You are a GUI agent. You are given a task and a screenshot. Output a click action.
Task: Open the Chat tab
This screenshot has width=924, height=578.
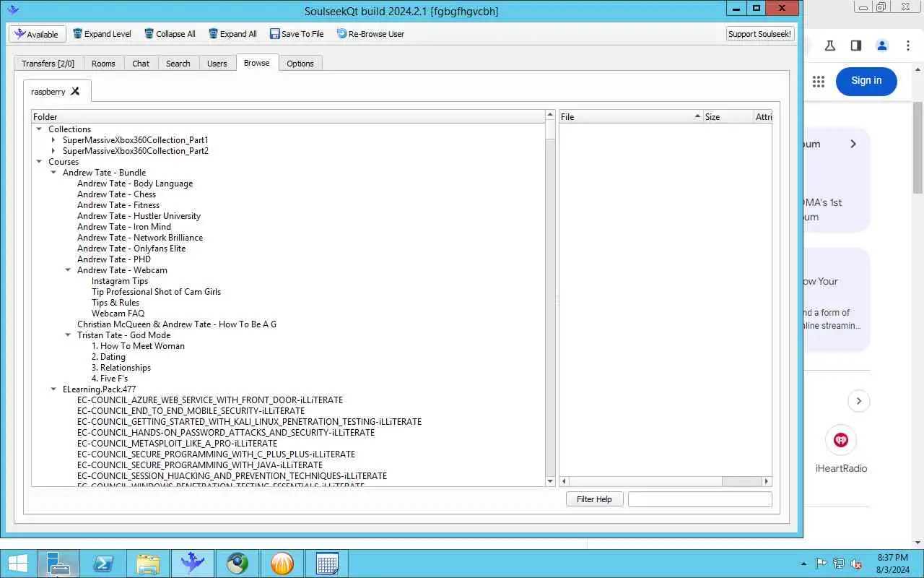point(141,64)
